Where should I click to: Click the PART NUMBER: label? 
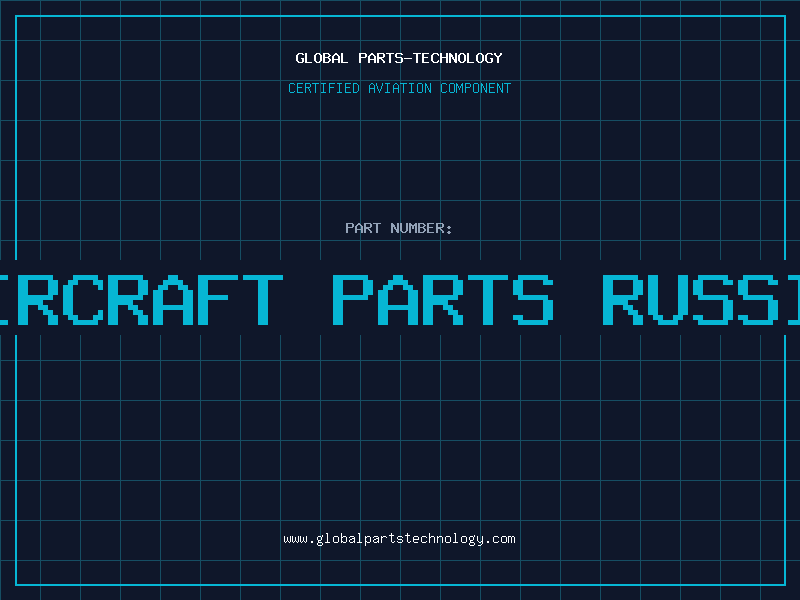point(399,228)
